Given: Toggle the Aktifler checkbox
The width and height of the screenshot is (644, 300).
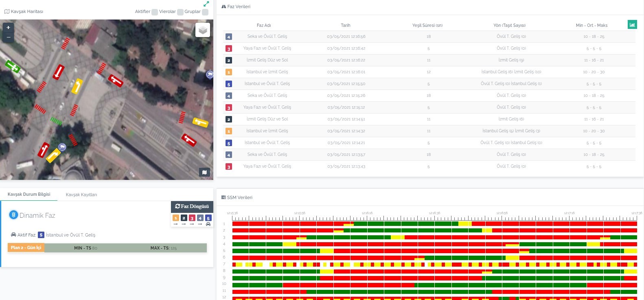Looking at the screenshot, I should click(x=155, y=12).
